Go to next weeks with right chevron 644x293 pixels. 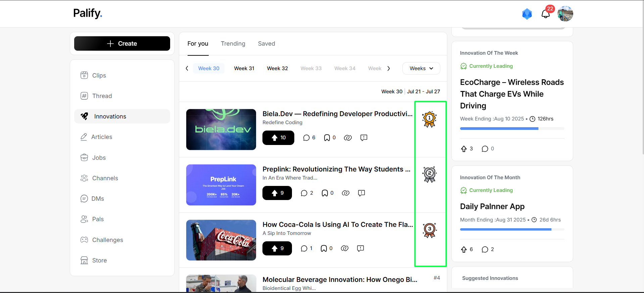click(389, 68)
